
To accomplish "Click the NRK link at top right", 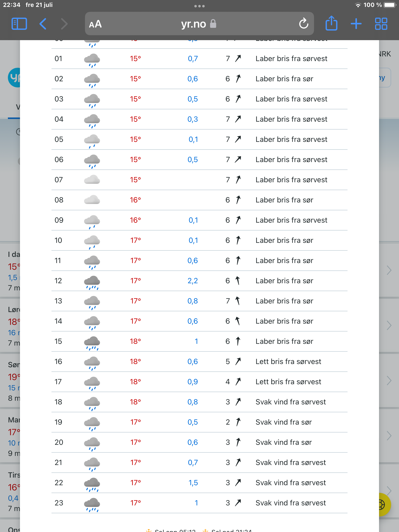I will [x=385, y=54].
